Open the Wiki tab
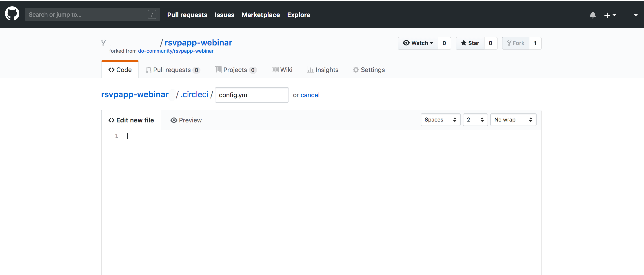This screenshot has height=275, width=644. [282, 70]
